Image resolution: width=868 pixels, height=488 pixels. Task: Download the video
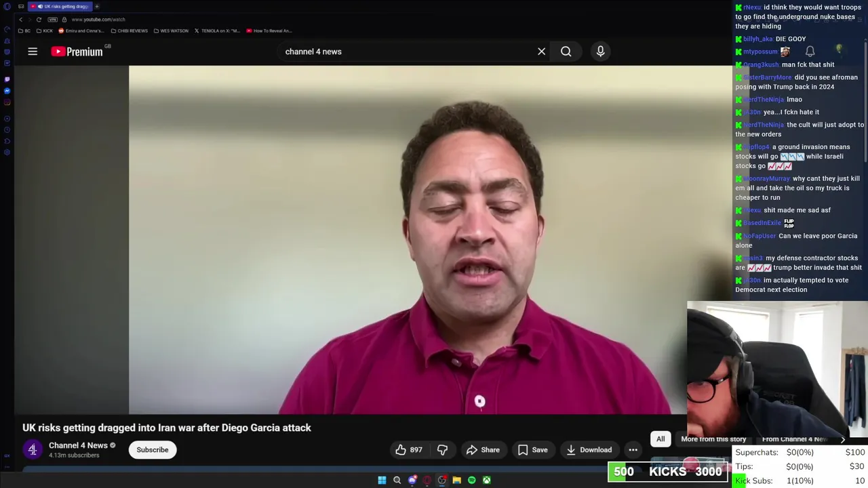[589, 449]
